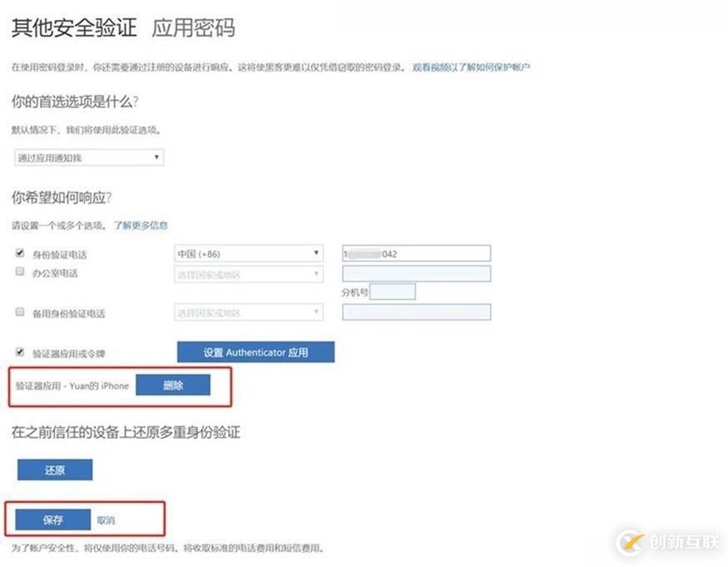点击身份验证电话号码输入框

[x=414, y=253]
